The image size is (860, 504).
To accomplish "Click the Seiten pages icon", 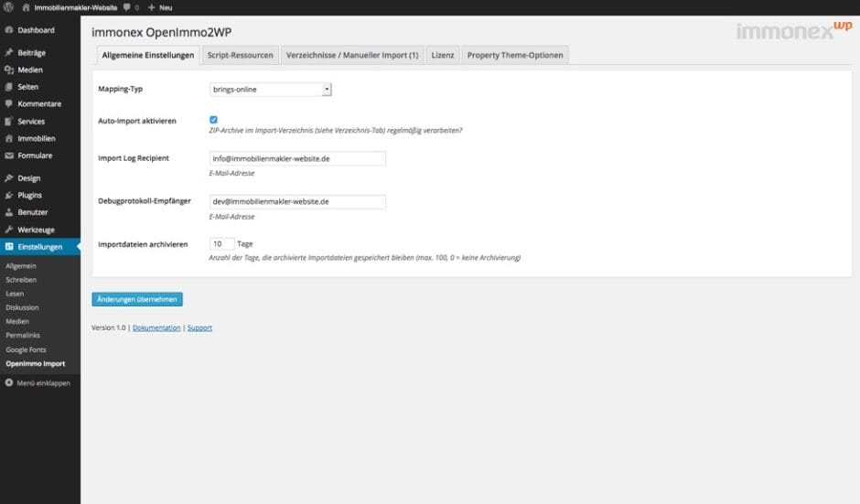I will [x=9, y=87].
